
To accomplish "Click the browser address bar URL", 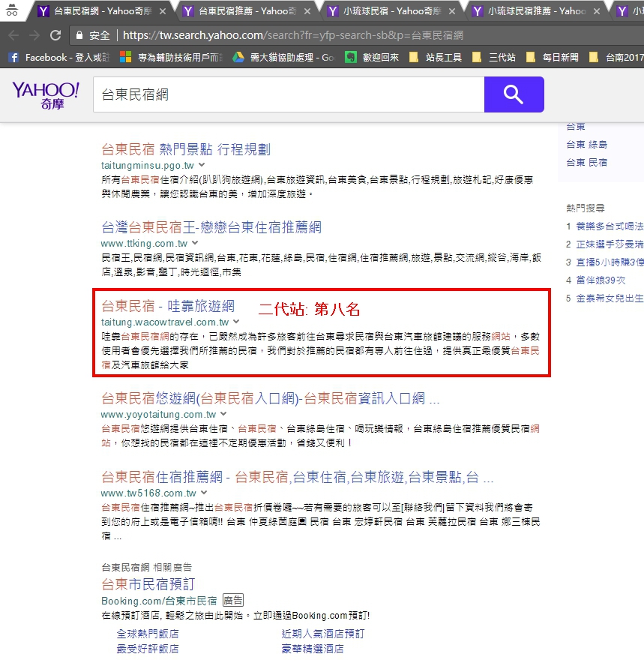I will click(293, 35).
